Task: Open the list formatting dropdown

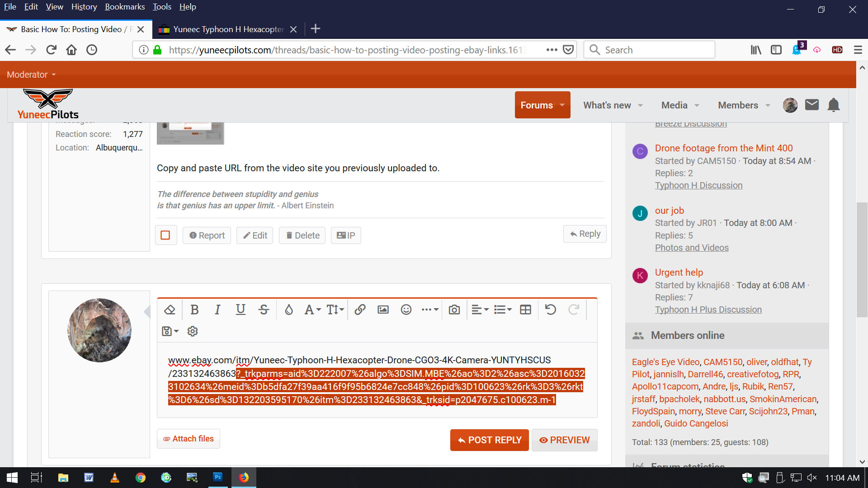Action: click(x=503, y=310)
